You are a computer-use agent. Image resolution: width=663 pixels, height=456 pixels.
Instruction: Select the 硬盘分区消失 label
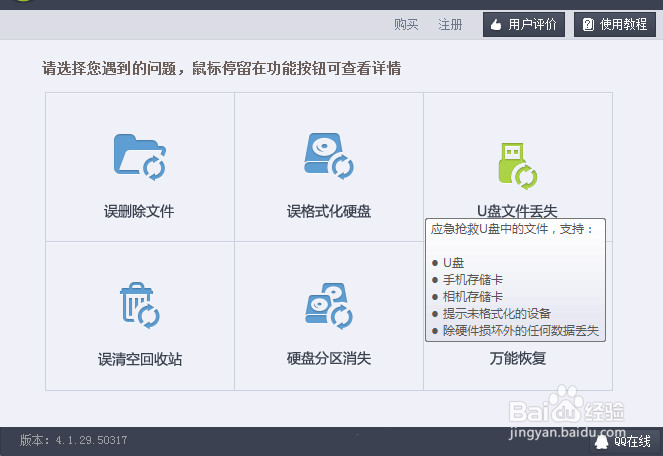(x=329, y=359)
